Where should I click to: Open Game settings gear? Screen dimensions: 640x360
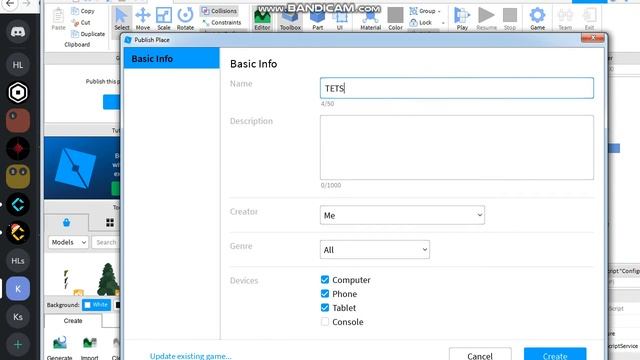537,19
